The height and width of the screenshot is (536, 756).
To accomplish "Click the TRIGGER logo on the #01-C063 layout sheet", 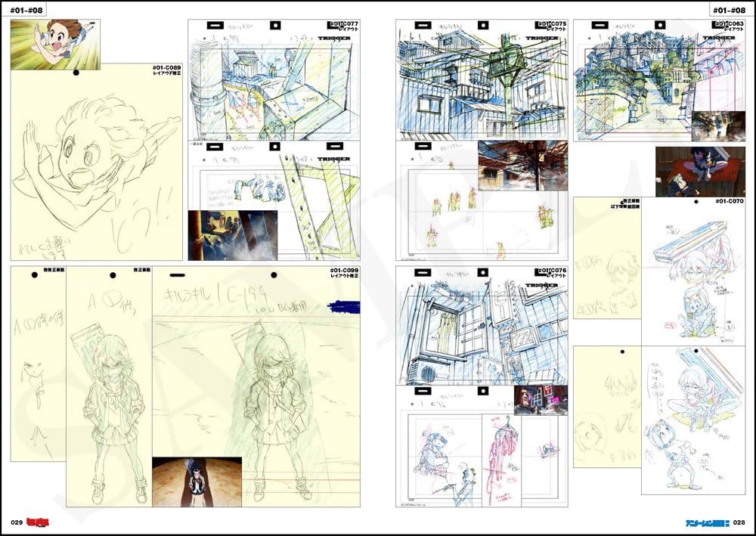I will coord(718,37).
